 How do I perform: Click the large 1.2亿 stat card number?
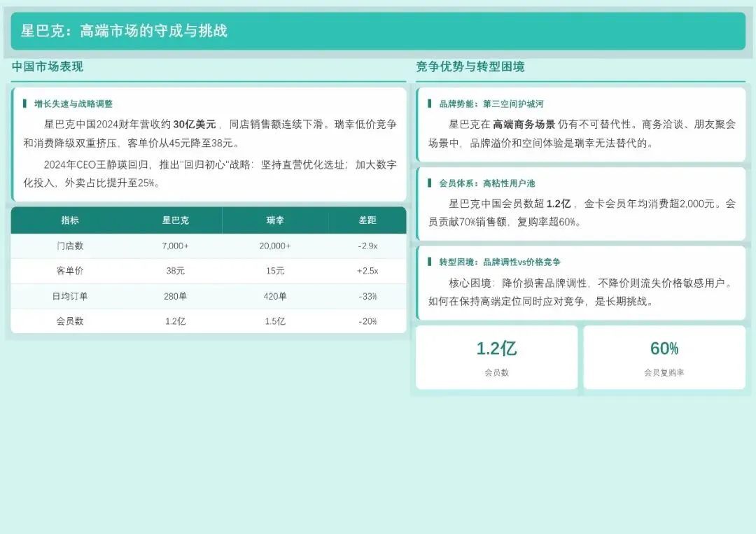coord(496,349)
